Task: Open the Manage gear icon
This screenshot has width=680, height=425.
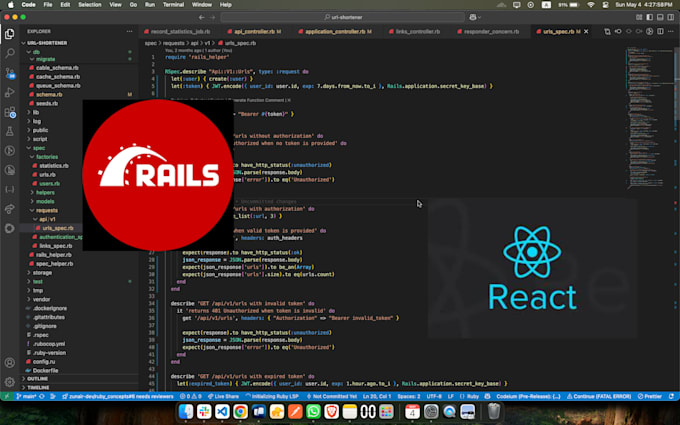Action: tap(10, 382)
